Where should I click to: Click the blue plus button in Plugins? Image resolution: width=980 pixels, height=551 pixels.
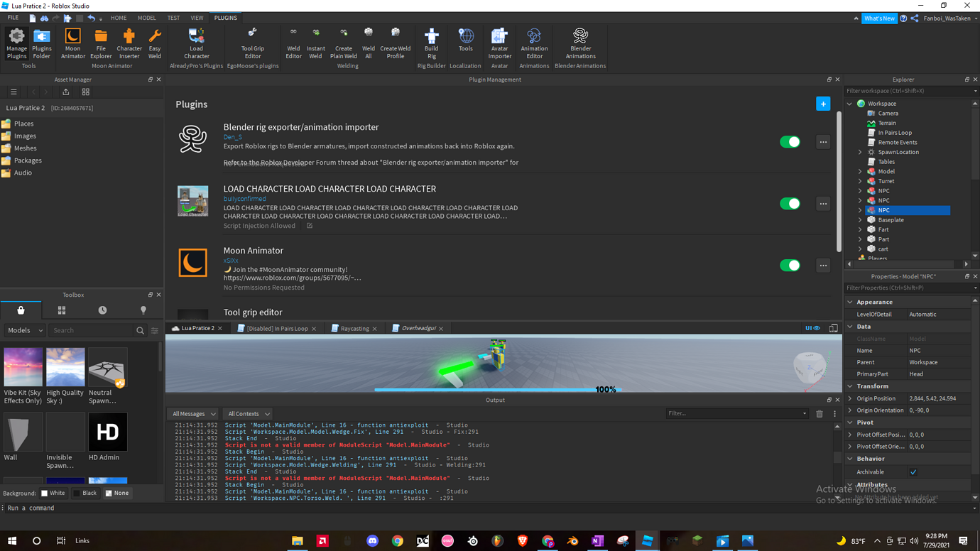(823, 104)
